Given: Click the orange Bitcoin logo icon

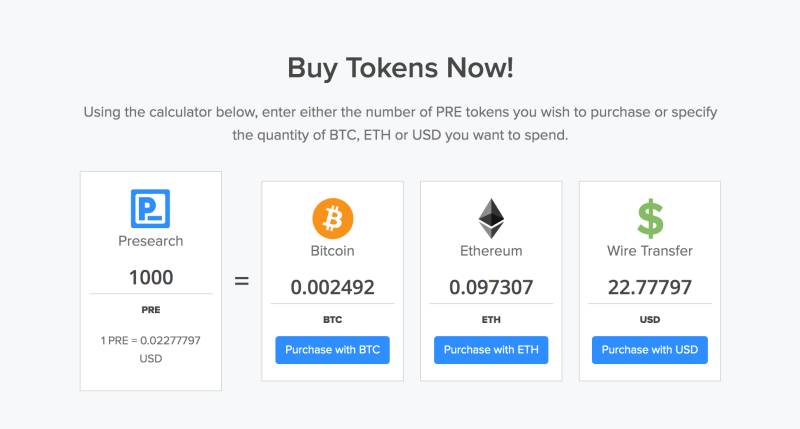Looking at the screenshot, I should [333, 218].
